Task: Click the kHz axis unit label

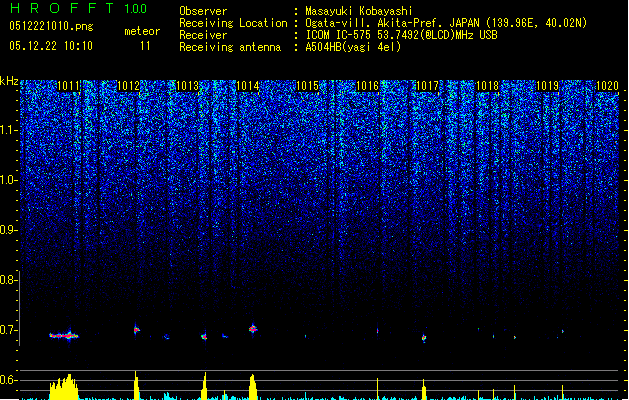Action: point(9,81)
